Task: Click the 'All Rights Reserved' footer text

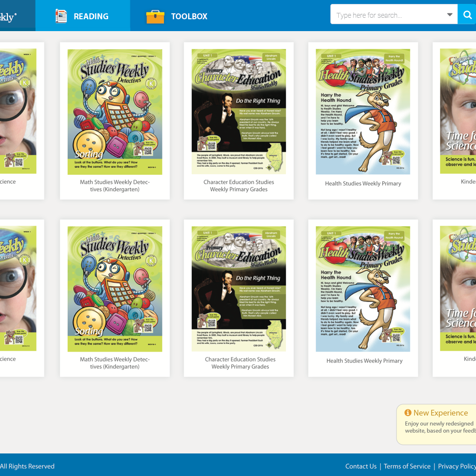Action: (27, 466)
